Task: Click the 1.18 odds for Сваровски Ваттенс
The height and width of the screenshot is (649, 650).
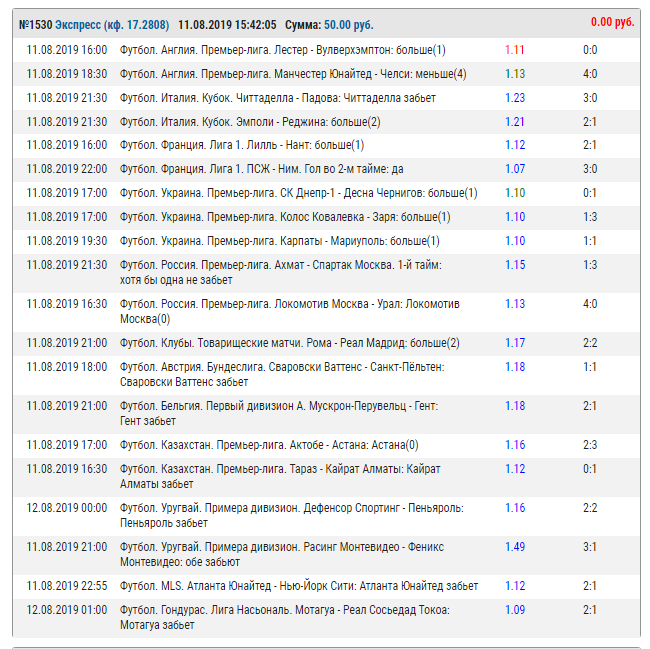Action: [x=515, y=368]
